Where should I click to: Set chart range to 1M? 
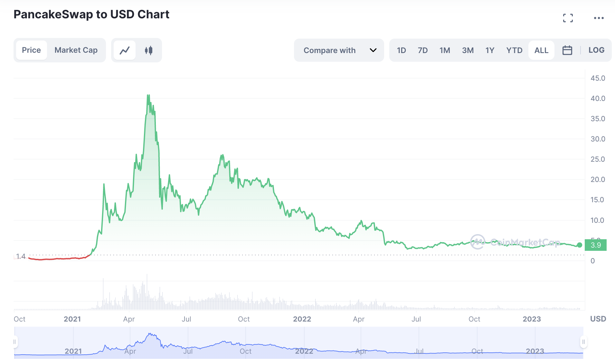[x=445, y=50]
